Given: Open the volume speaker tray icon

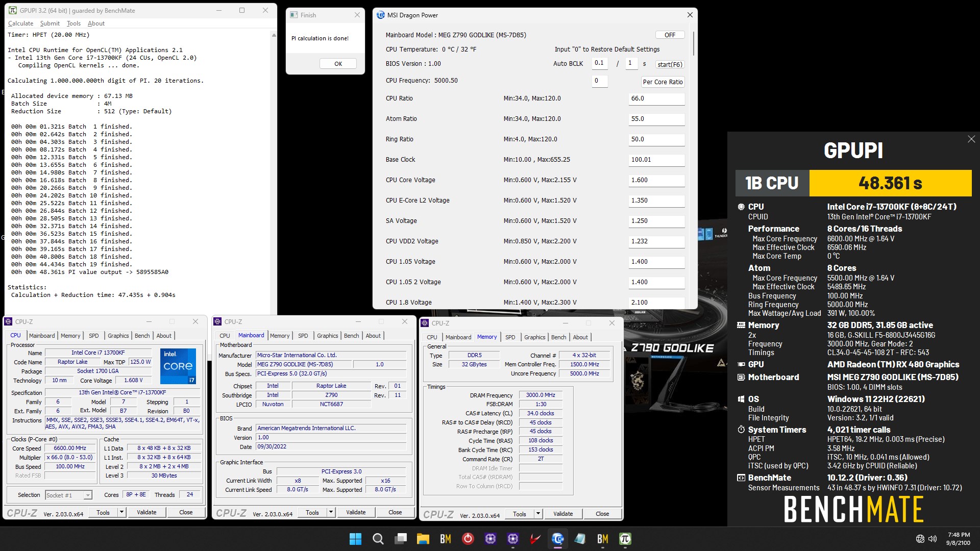Looking at the screenshot, I should pyautogui.click(x=933, y=539).
